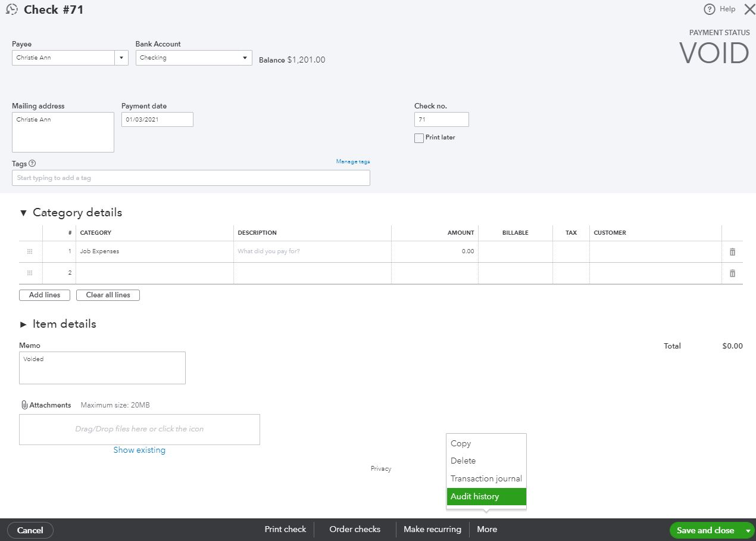Image resolution: width=756 pixels, height=541 pixels.
Task: Delete line 1 with trash icon
Action: (x=732, y=252)
